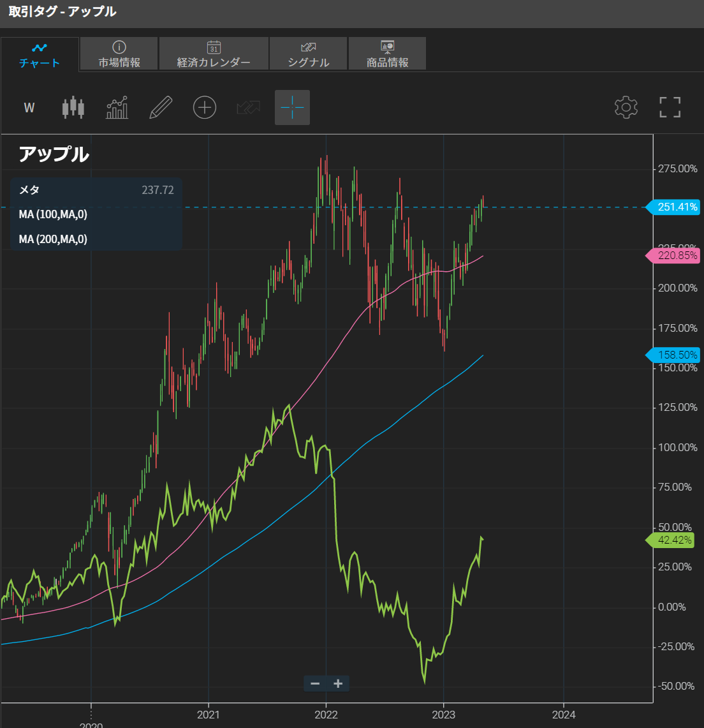Open the 経済カレンダー tab
The width and height of the screenshot is (704, 728).
(x=214, y=54)
